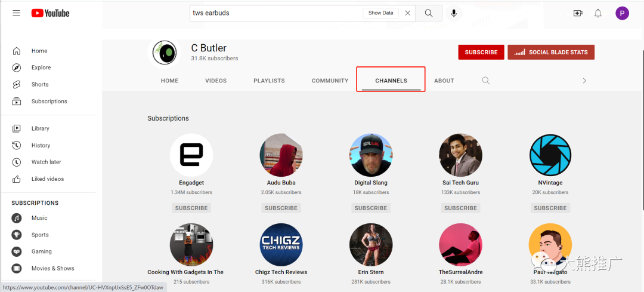644x292 pixels.
Task: Subscribe to NVintage
Action: (550, 208)
